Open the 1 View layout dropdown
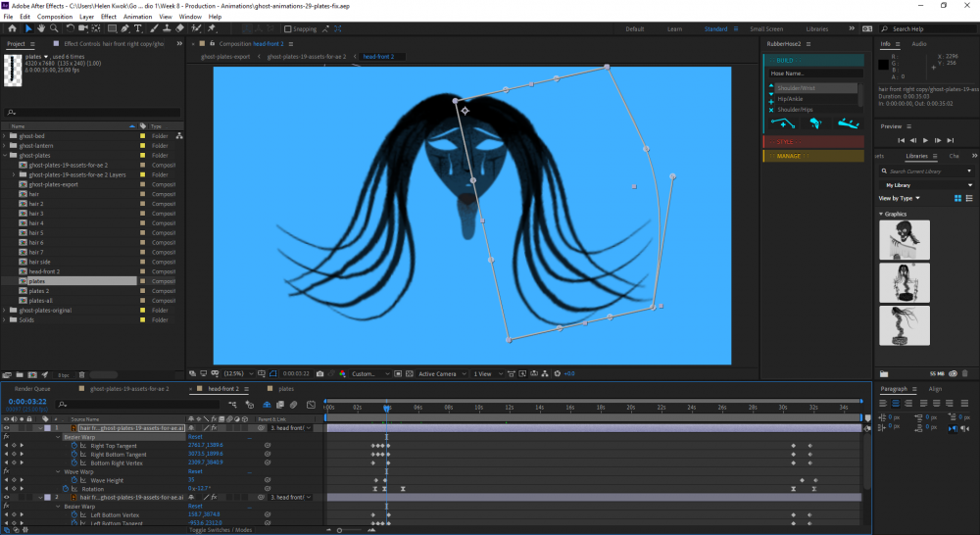The height and width of the screenshot is (535, 980). (x=487, y=373)
